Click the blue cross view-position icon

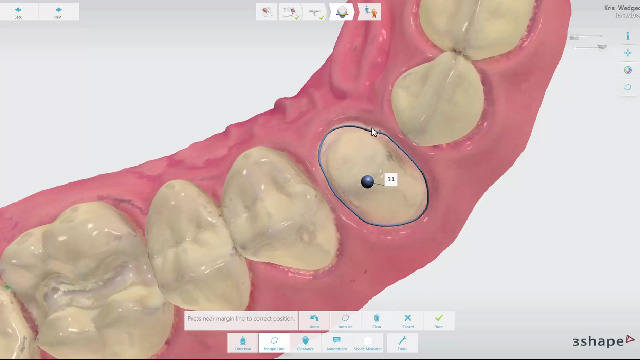pyautogui.click(x=628, y=53)
